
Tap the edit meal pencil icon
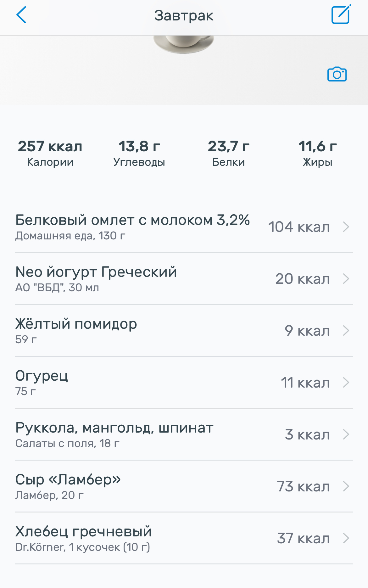tap(341, 15)
